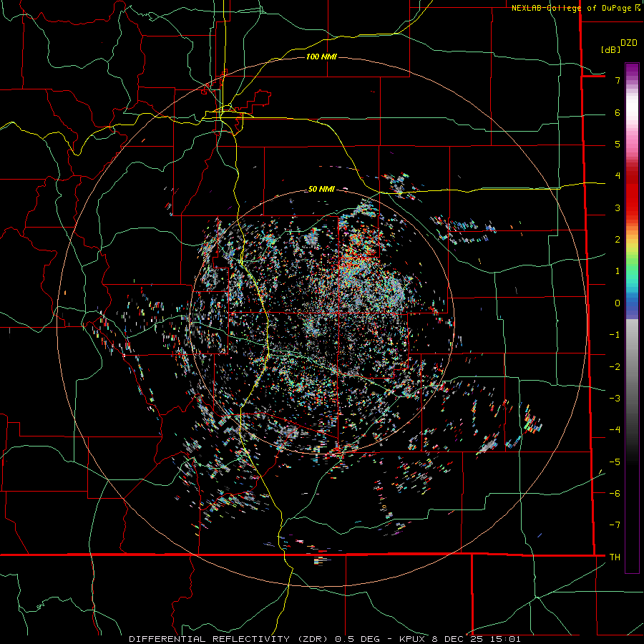
Task: Click the KPUX radar site identifier in caption
Action: point(413,639)
